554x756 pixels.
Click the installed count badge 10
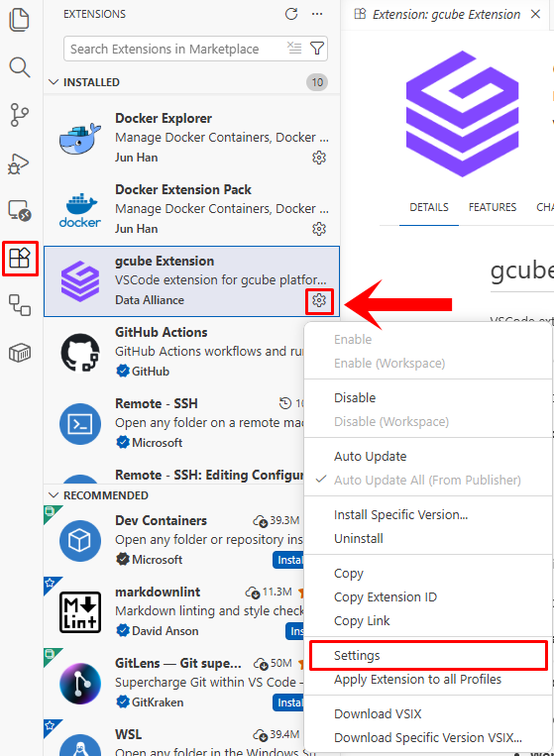pos(317,82)
